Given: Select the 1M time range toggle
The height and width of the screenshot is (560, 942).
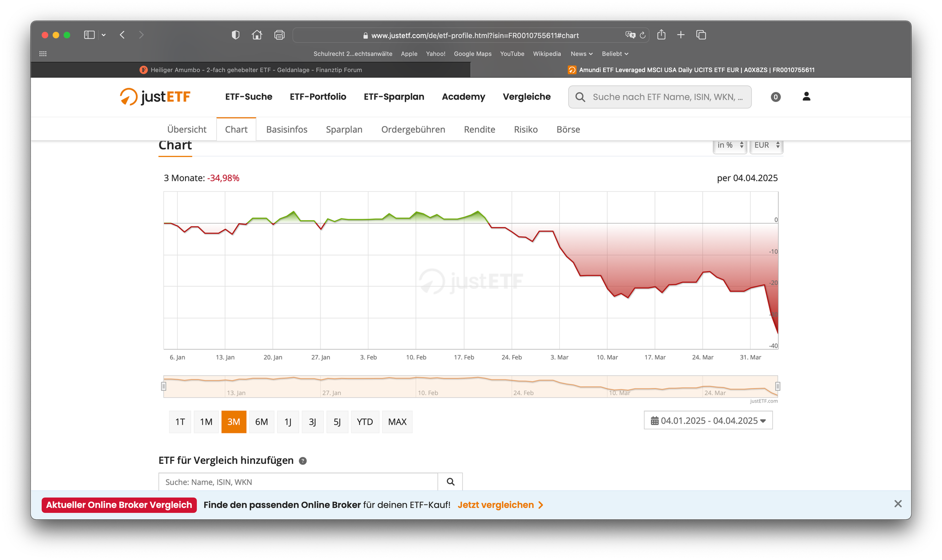Looking at the screenshot, I should [x=206, y=422].
